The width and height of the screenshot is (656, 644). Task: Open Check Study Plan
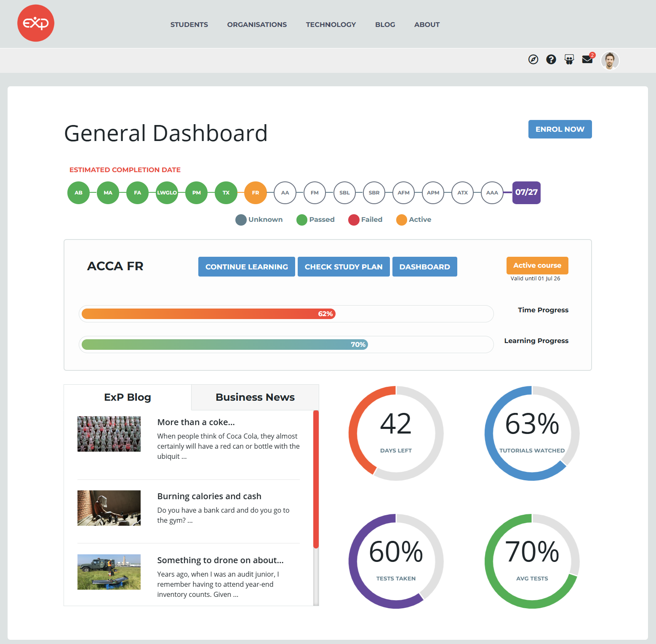pyautogui.click(x=343, y=267)
